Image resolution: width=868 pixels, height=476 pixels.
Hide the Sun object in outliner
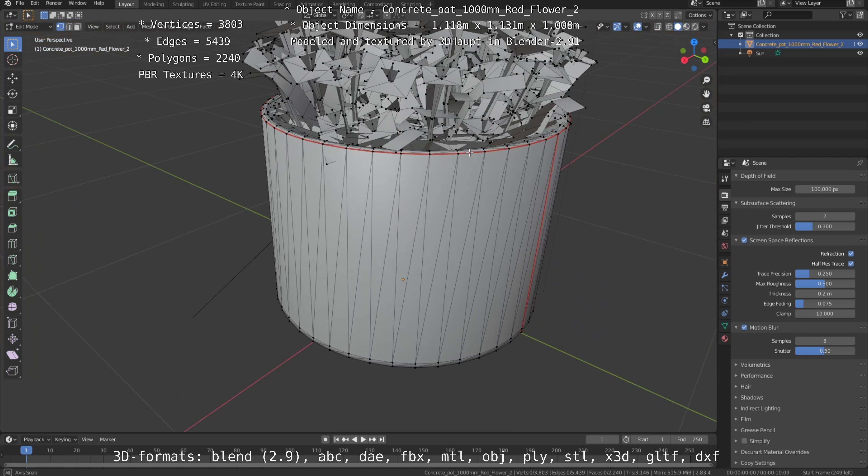click(860, 53)
